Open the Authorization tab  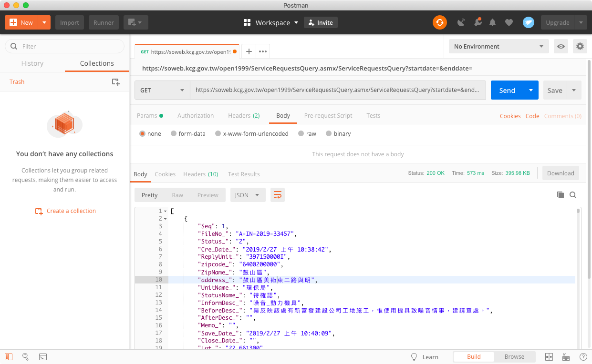(x=196, y=116)
